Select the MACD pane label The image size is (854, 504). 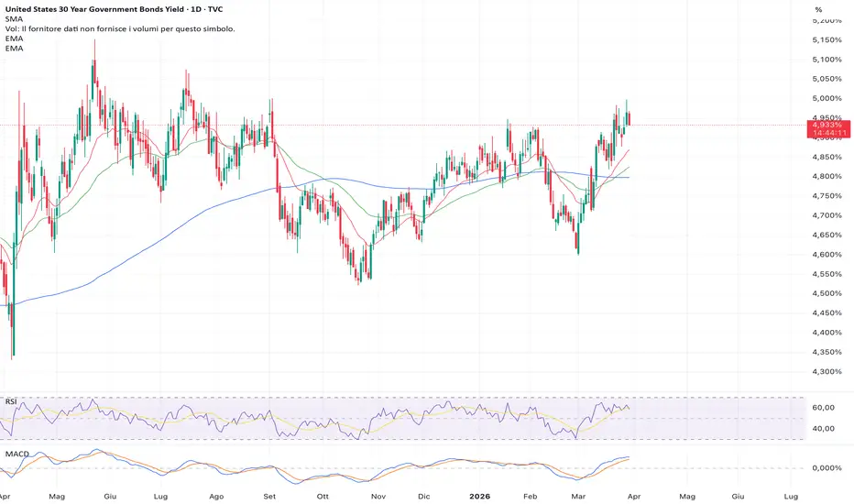pyautogui.click(x=16, y=454)
